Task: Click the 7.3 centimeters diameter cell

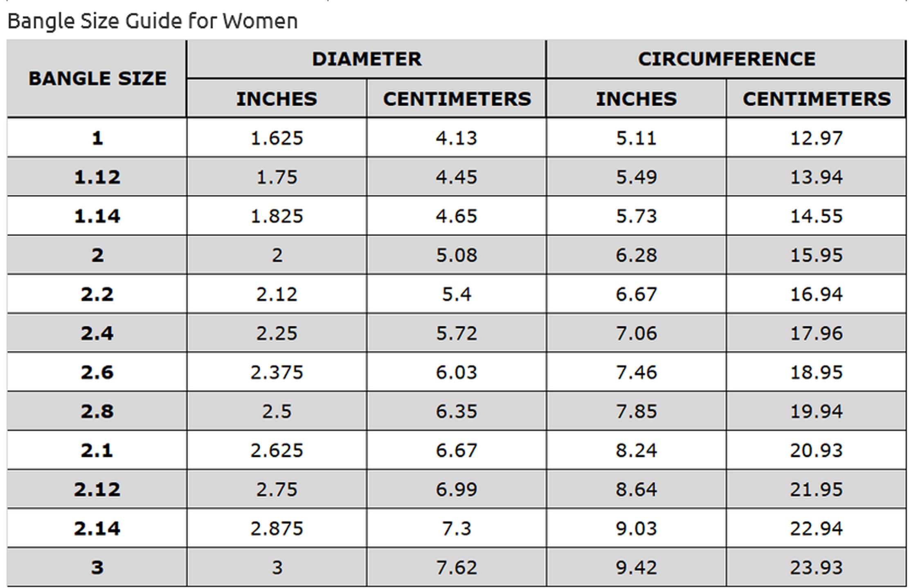Action: pos(456,528)
